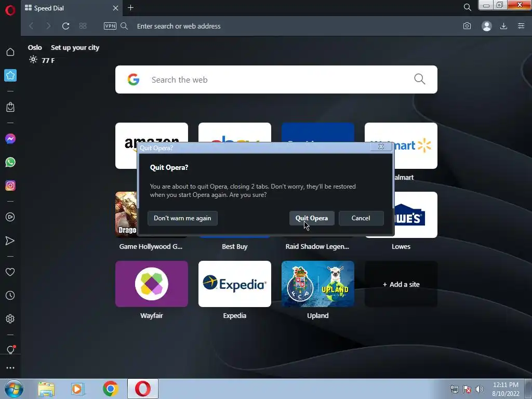Image resolution: width=532 pixels, height=399 pixels.
Task: Click the Opera taskbar button
Action: (x=143, y=389)
